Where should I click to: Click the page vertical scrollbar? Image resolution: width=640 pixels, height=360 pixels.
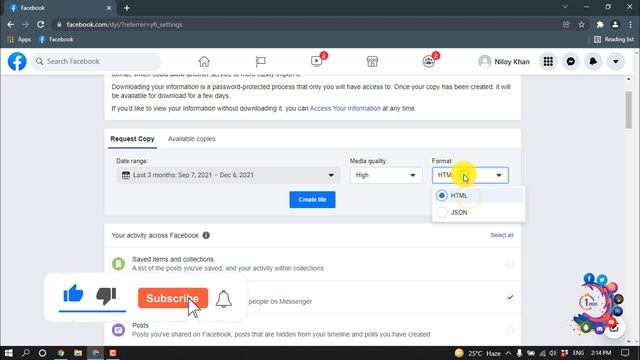629,110
